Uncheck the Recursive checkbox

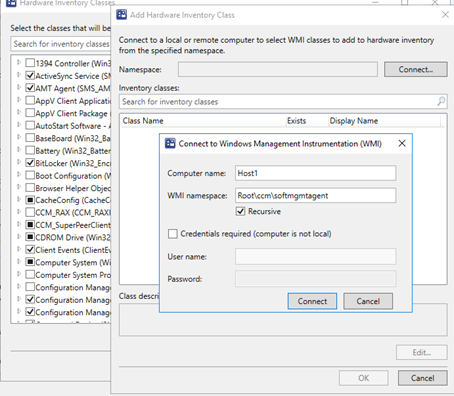[240, 211]
